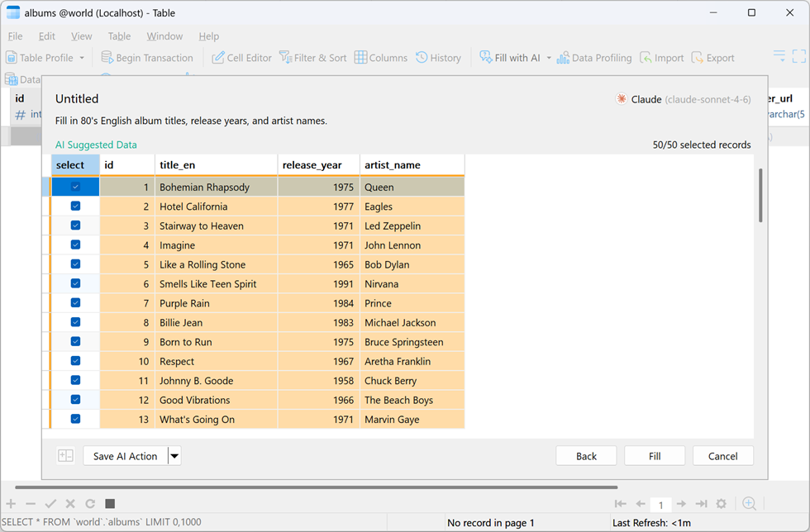Go to last page icon

[x=701, y=504]
